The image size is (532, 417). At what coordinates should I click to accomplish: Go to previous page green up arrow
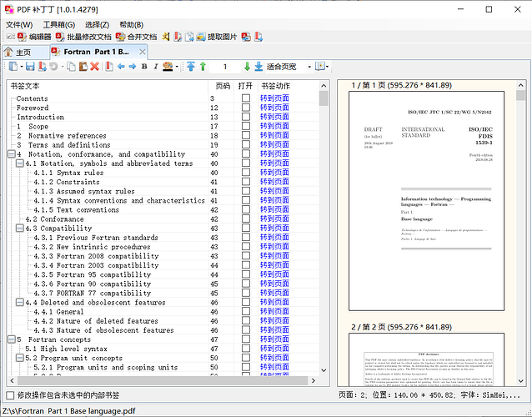(203, 67)
